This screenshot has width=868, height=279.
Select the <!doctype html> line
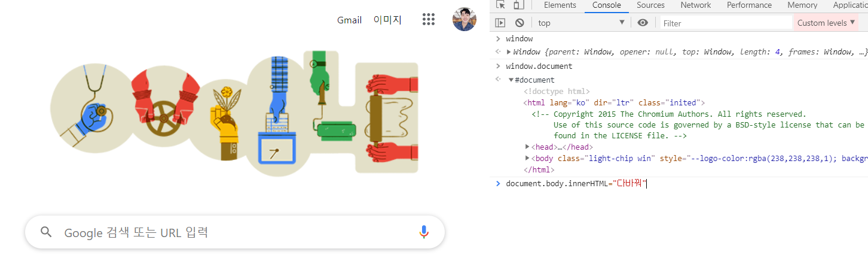(557, 92)
